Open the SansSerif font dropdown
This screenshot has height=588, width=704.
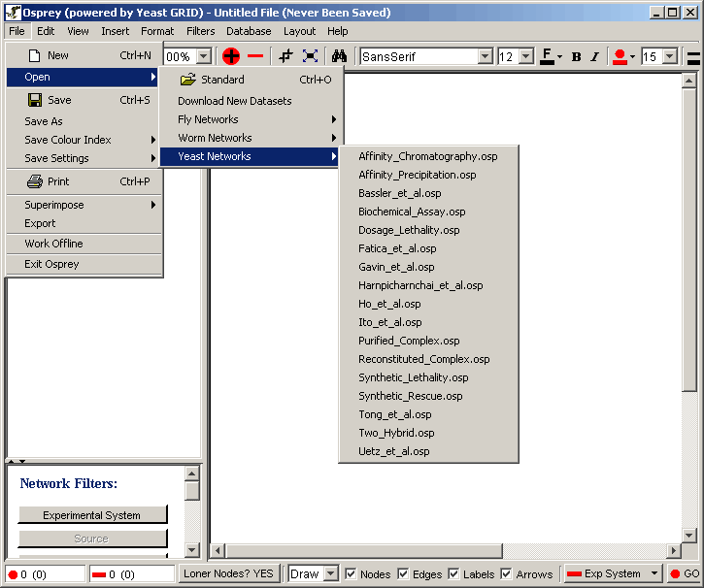click(x=485, y=56)
